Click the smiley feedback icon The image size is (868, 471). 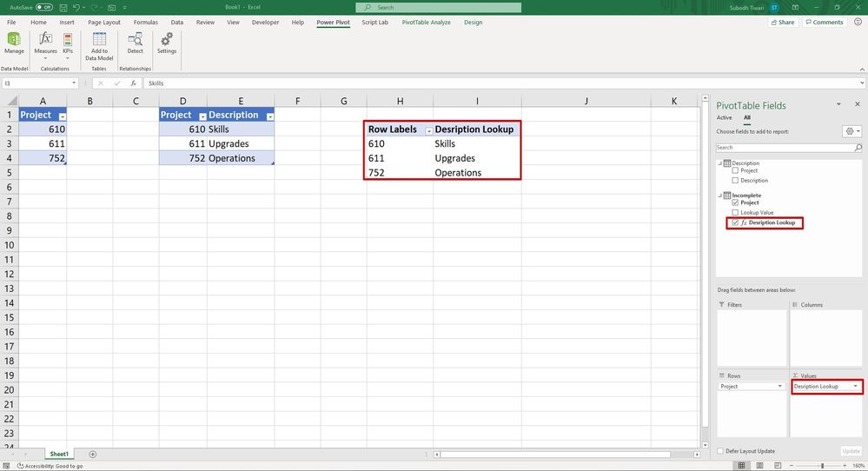click(x=858, y=22)
